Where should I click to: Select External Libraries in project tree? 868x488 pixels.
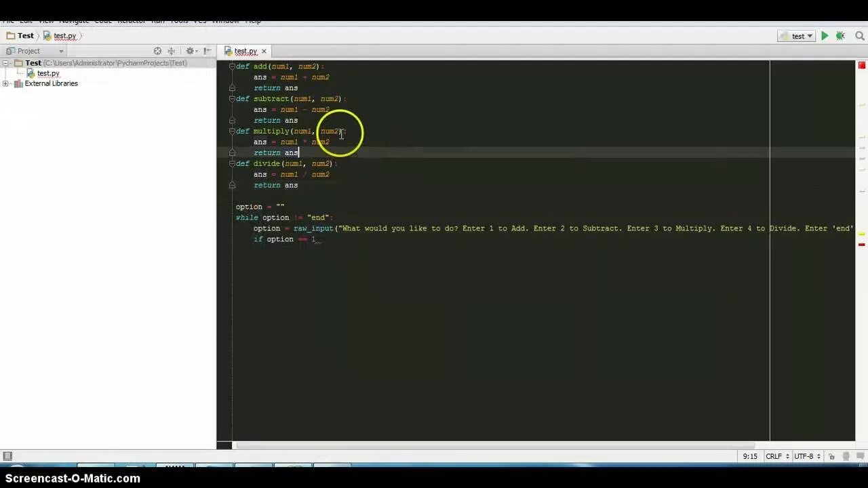tap(46, 83)
